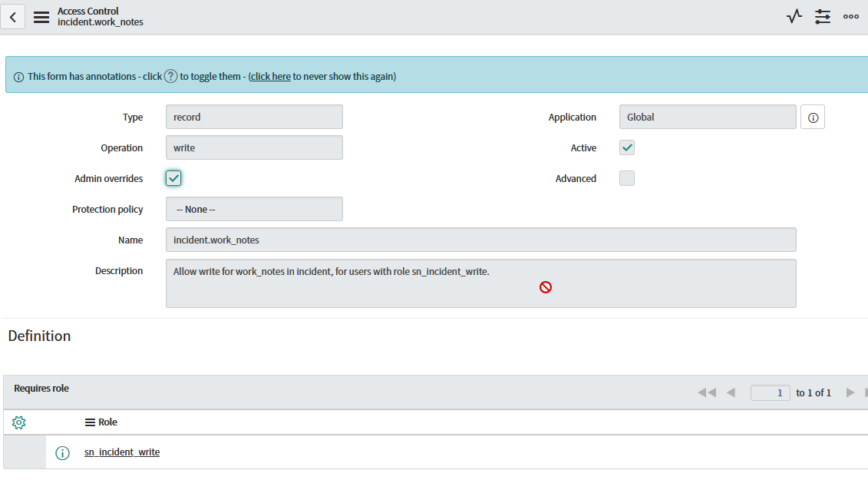Open Requires role list gear settings
868x480 pixels.
[19, 422]
